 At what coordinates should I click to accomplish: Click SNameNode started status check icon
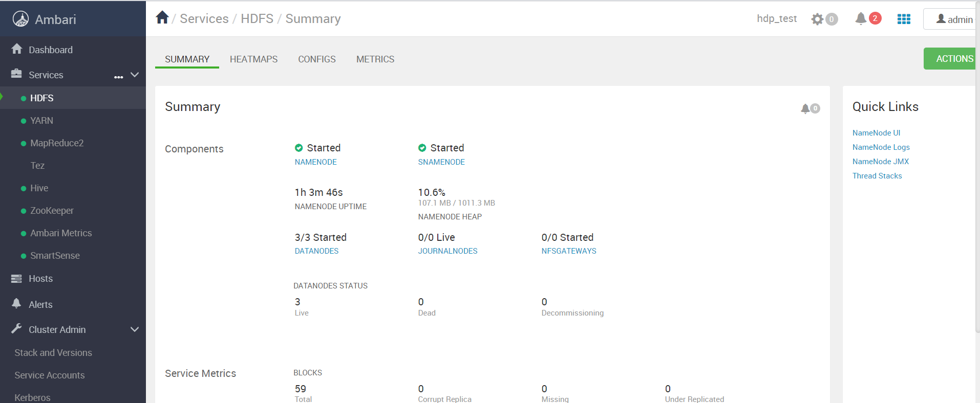(422, 148)
